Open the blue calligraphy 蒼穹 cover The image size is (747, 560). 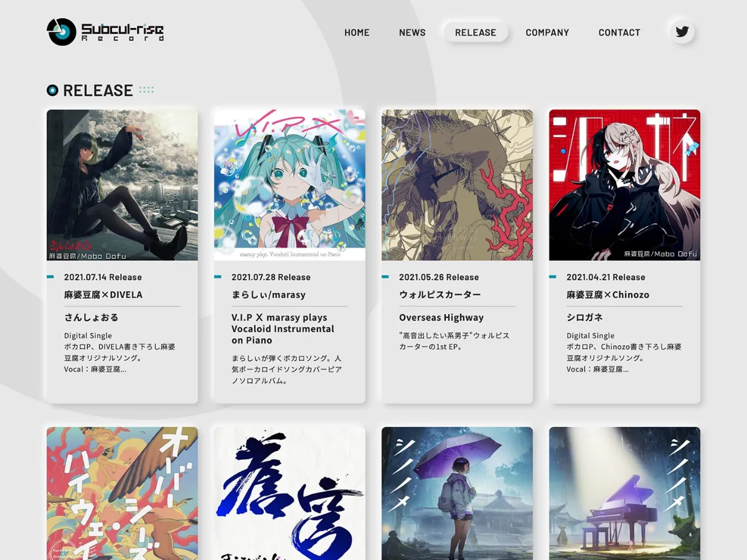(289, 493)
